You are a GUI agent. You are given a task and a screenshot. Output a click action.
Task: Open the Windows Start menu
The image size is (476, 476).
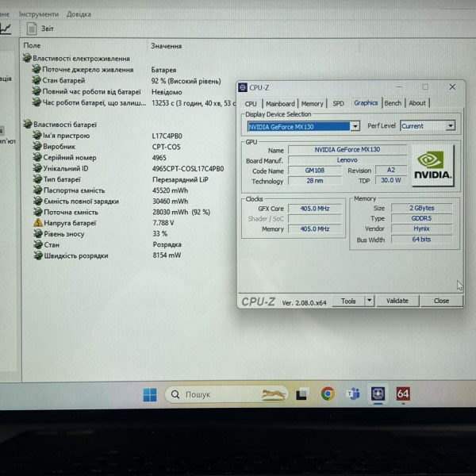(x=150, y=395)
